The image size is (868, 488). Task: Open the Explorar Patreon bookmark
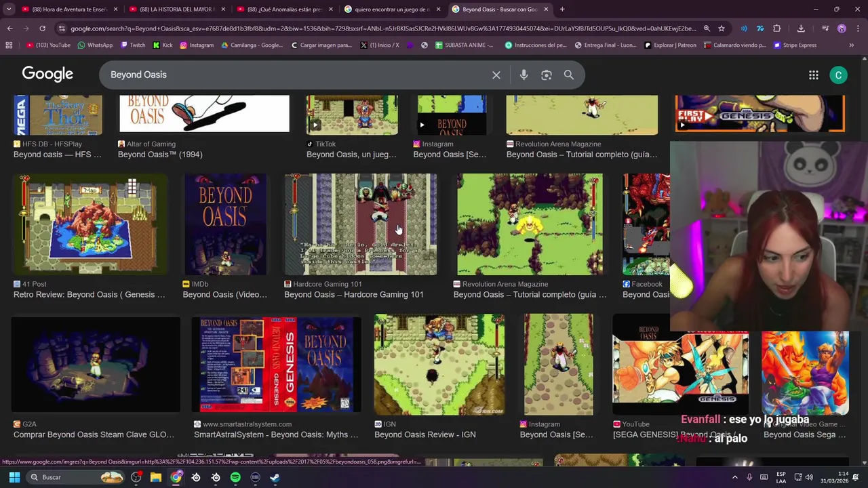click(670, 45)
